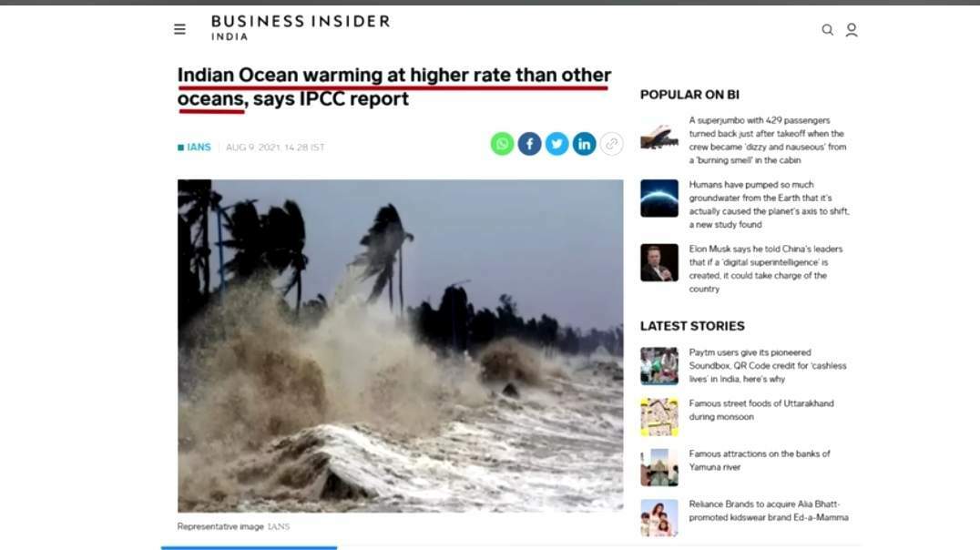Open Yamuna river attractions story
This screenshot has width=980, height=550.
pyautogui.click(x=760, y=460)
